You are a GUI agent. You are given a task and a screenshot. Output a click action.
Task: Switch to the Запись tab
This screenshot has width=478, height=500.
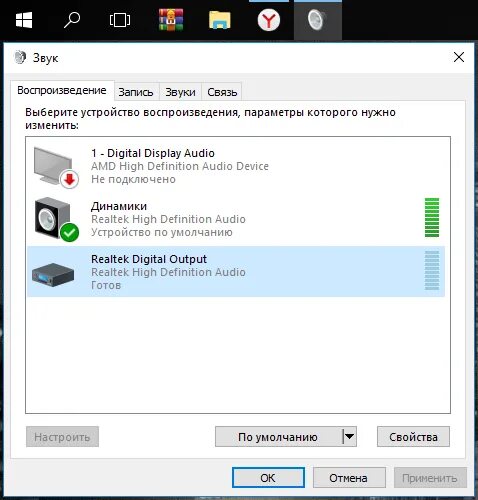click(x=136, y=92)
